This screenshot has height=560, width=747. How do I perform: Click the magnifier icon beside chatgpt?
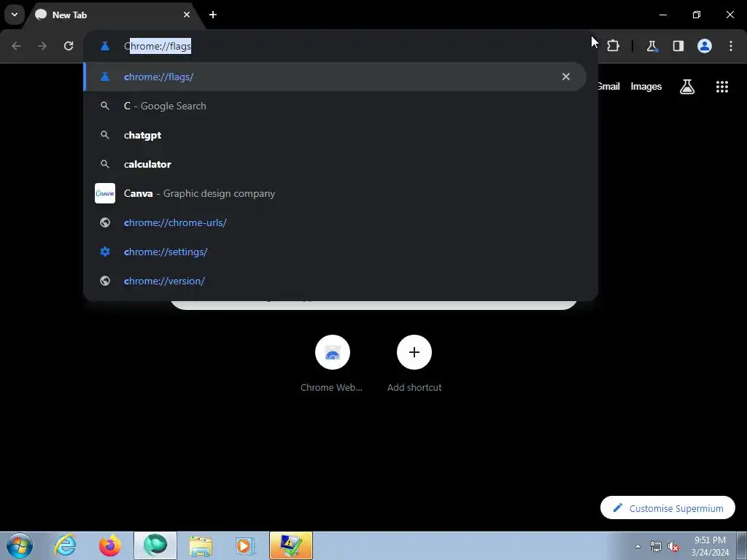(105, 135)
